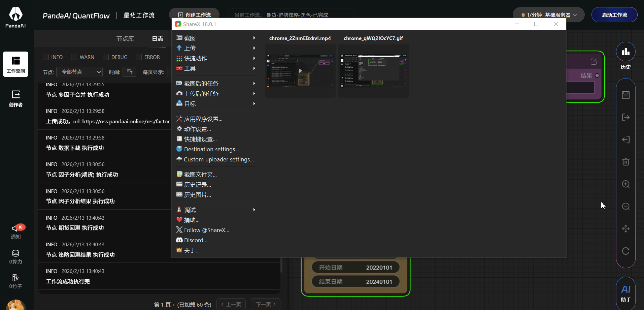
Task: Click the save workflow floppy-disk icon
Action: click(x=626, y=95)
